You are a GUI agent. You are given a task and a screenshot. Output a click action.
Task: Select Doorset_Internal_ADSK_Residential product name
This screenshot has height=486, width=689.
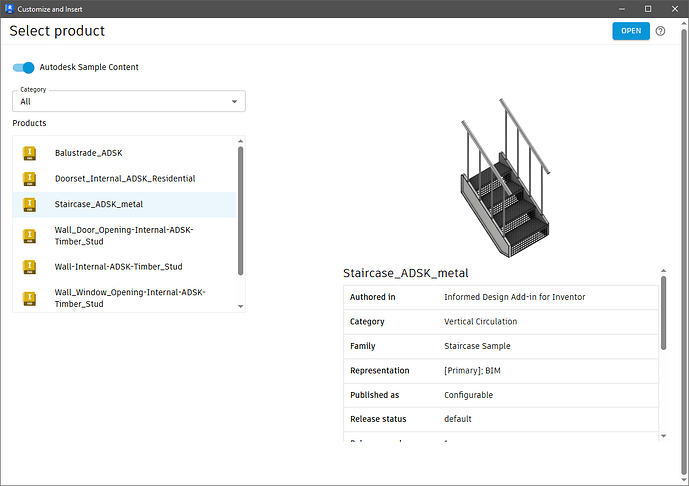[x=125, y=179]
